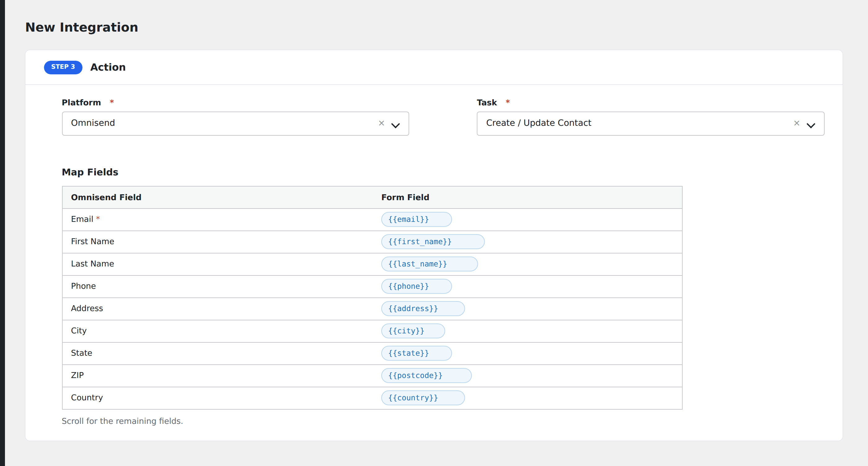
Task: Clear the Omnisend platform selection
Action: (x=381, y=123)
